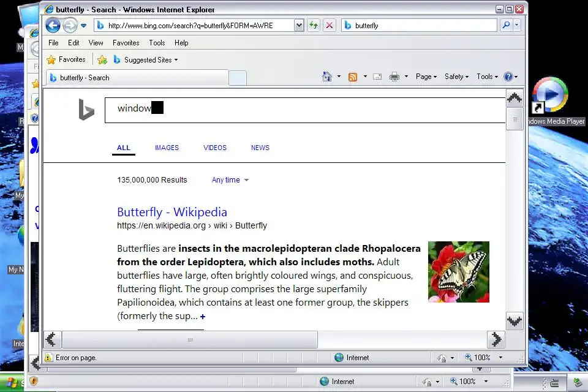Open the View menu
This screenshot has width=588, height=392.
[96, 43]
